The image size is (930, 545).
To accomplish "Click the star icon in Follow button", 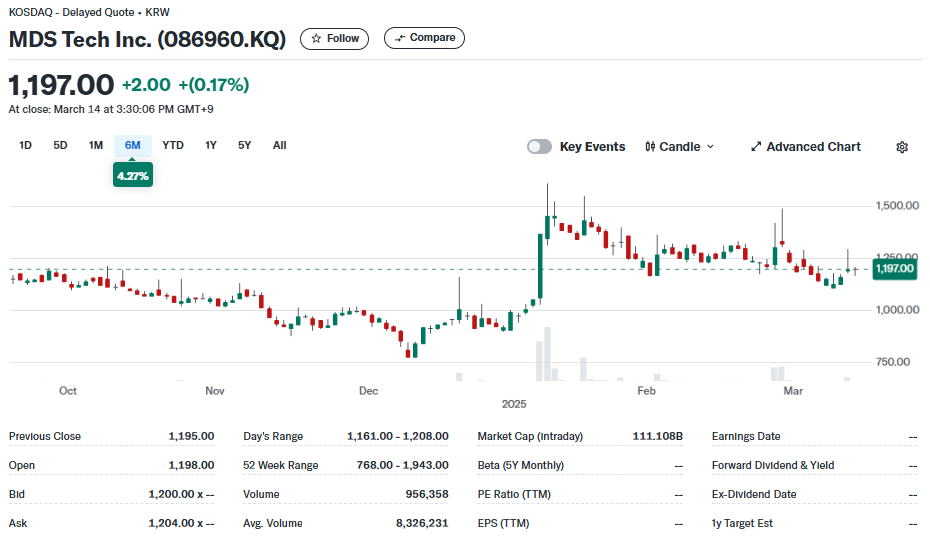I will click(316, 39).
